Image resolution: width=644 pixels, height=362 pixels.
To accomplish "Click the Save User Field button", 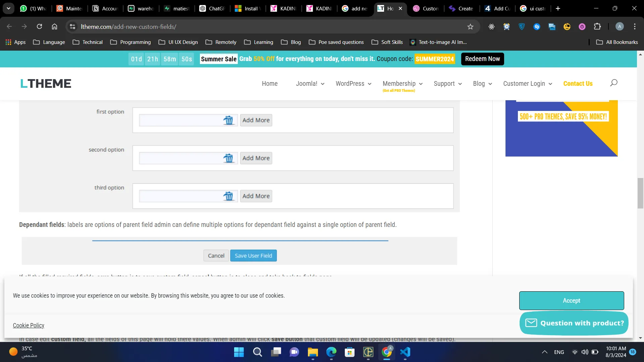I will pos(253,256).
